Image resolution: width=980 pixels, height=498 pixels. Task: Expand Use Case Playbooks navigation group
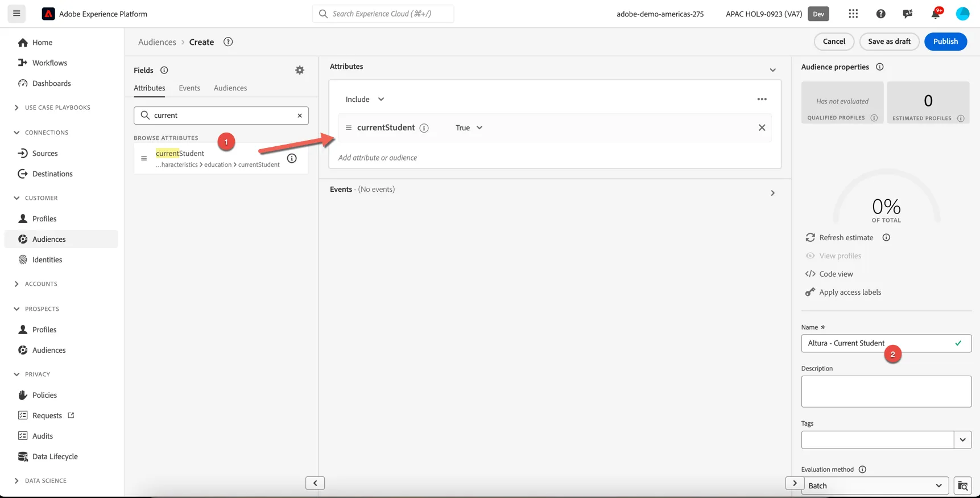[52, 108]
